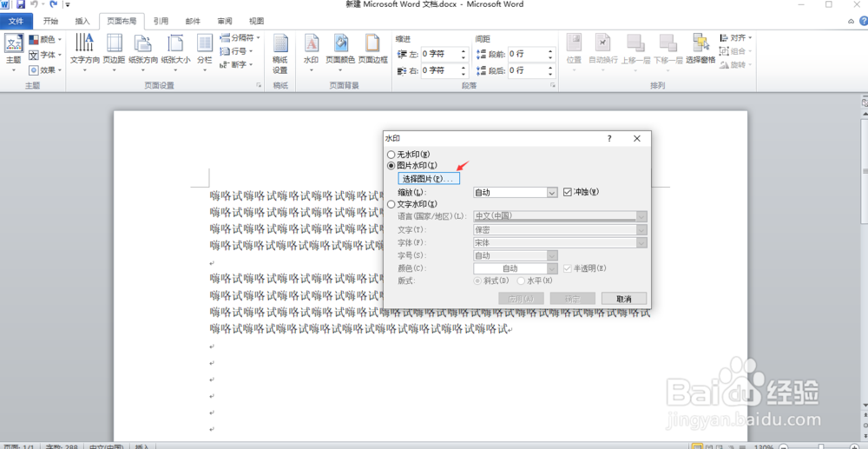Click the 稿纸设置 manuscript paper icon
868x449 pixels.
[x=280, y=53]
